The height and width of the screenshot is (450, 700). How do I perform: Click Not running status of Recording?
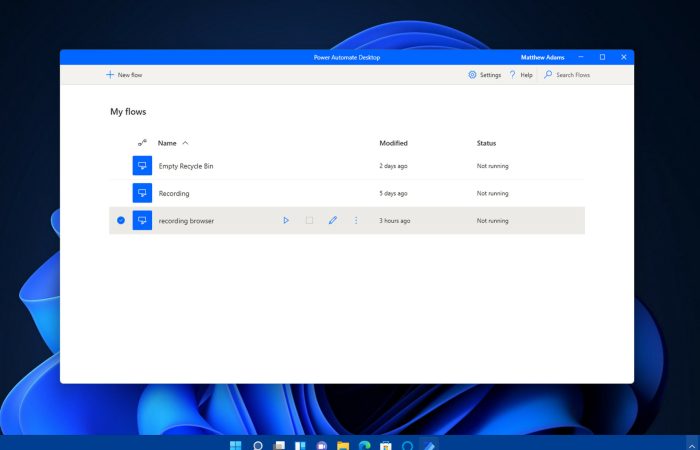pyautogui.click(x=492, y=193)
